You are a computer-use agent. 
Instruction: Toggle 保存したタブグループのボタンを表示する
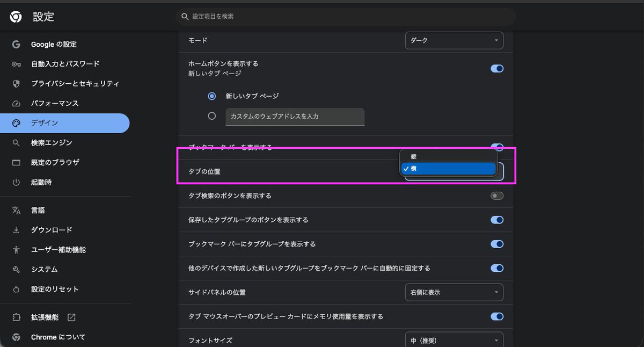497,220
